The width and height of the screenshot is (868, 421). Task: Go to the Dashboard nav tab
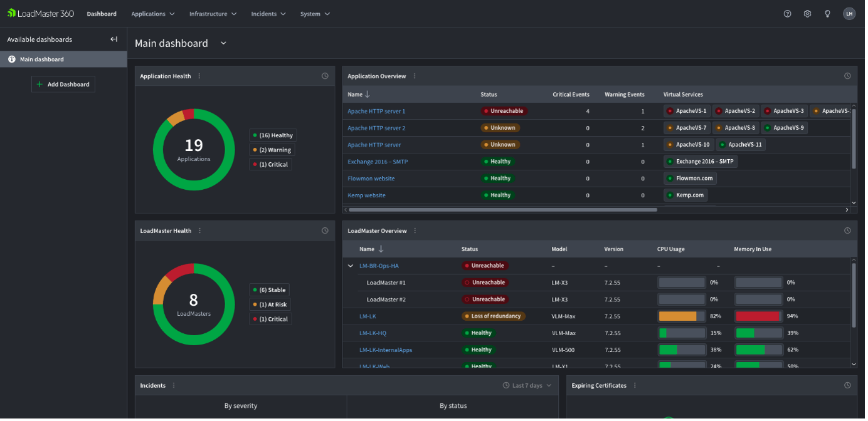coord(102,14)
